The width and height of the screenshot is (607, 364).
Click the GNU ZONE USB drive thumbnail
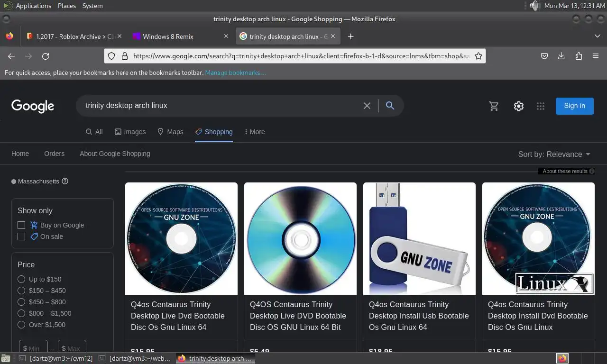[x=419, y=238]
